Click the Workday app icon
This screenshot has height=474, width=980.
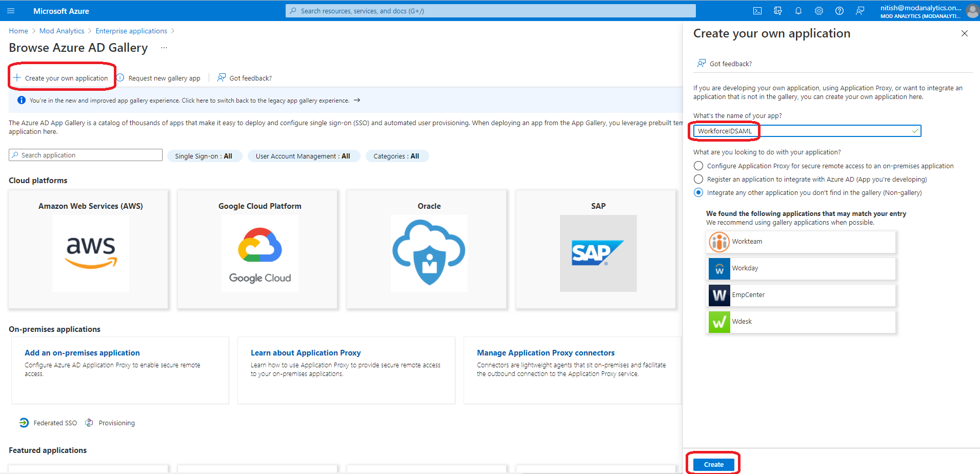click(719, 268)
